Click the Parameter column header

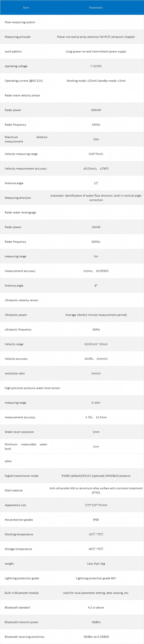pos(96,8)
